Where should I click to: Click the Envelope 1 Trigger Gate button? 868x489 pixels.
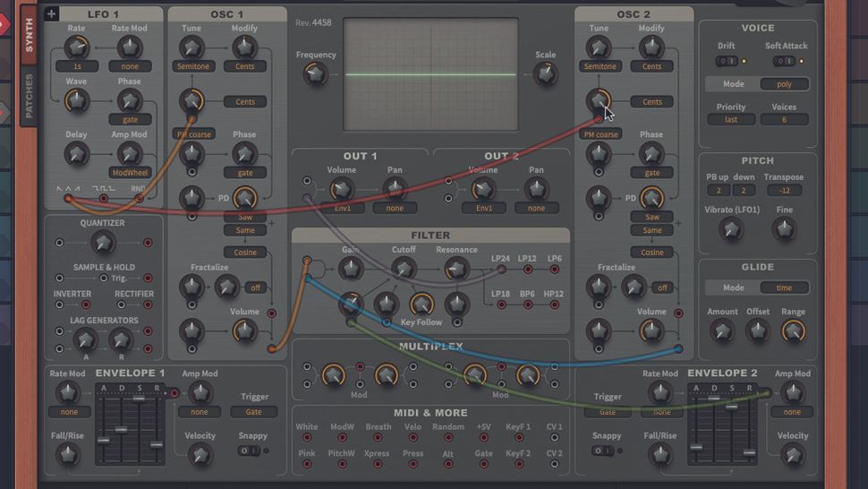point(253,412)
